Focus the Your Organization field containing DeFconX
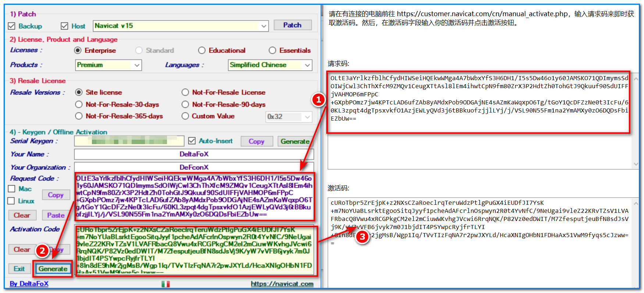The width and height of the screenshot is (644, 293). [x=194, y=167]
